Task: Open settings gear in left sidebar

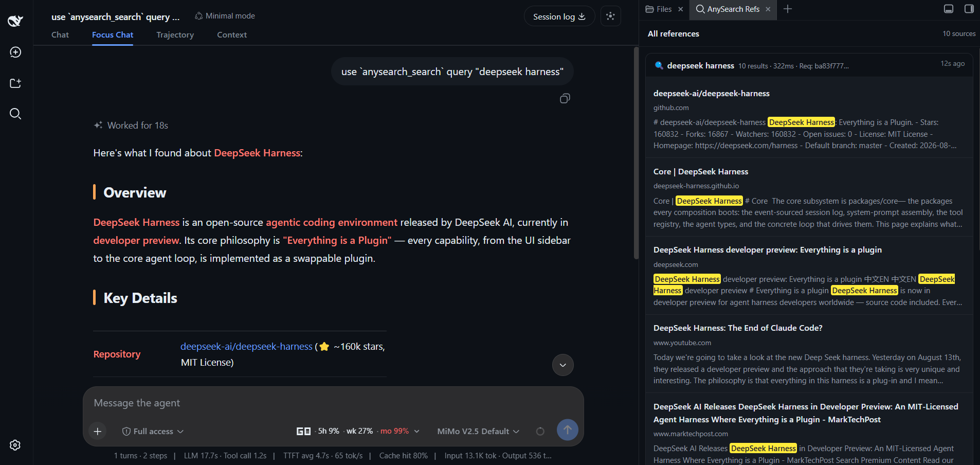Action: [15, 445]
